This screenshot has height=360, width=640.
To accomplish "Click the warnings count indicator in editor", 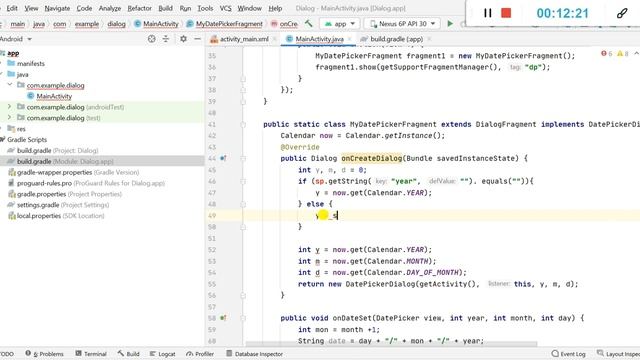I will click(x=623, y=53).
